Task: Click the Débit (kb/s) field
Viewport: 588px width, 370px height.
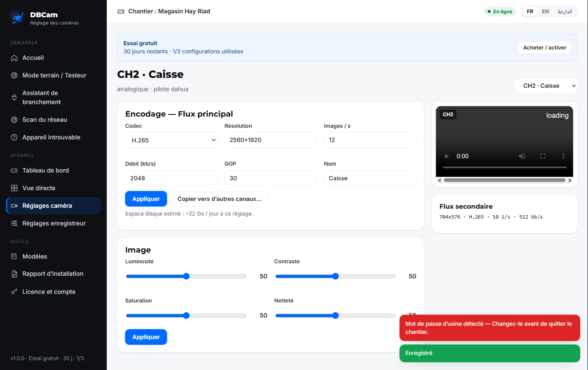Action: tap(171, 179)
